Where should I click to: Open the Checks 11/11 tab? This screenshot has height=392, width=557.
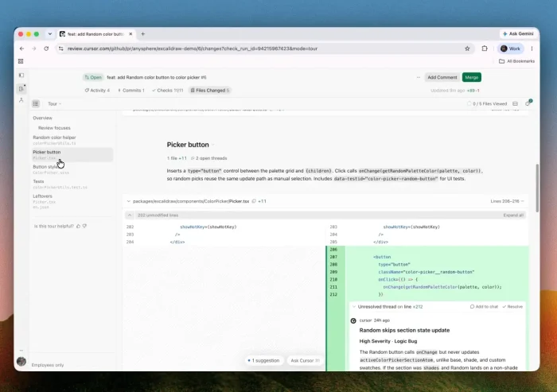[167, 91]
